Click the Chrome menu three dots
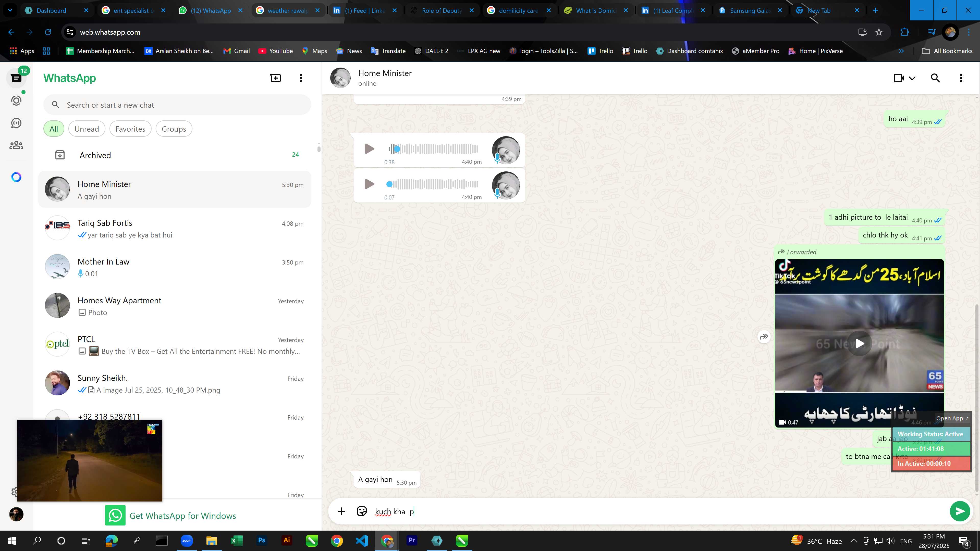 click(969, 32)
